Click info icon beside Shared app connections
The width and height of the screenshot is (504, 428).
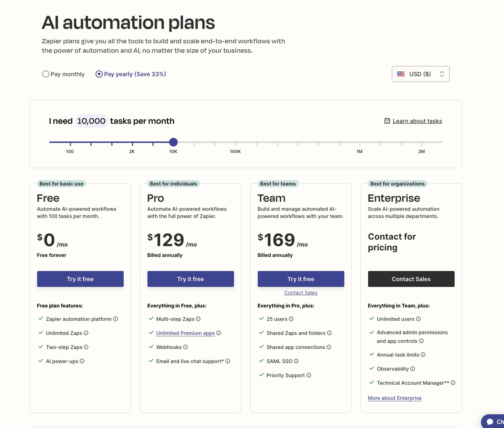click(x=329, y=347)
